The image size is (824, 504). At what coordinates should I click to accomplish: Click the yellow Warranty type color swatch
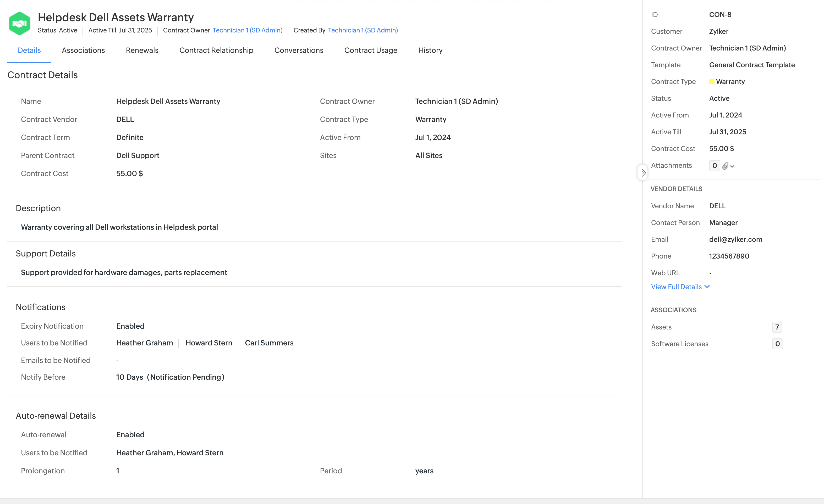click(x=712, y=82)
